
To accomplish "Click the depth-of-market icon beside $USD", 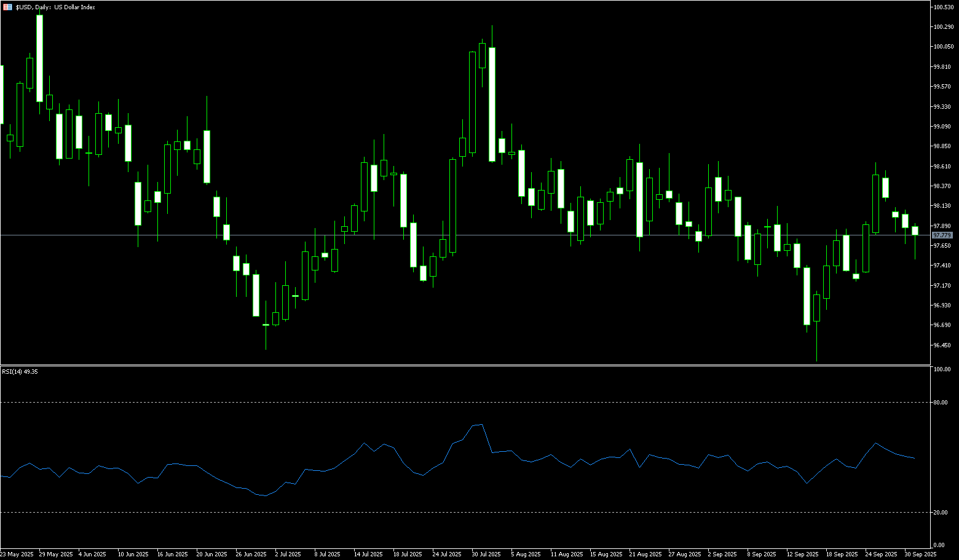I will (7, 7).
